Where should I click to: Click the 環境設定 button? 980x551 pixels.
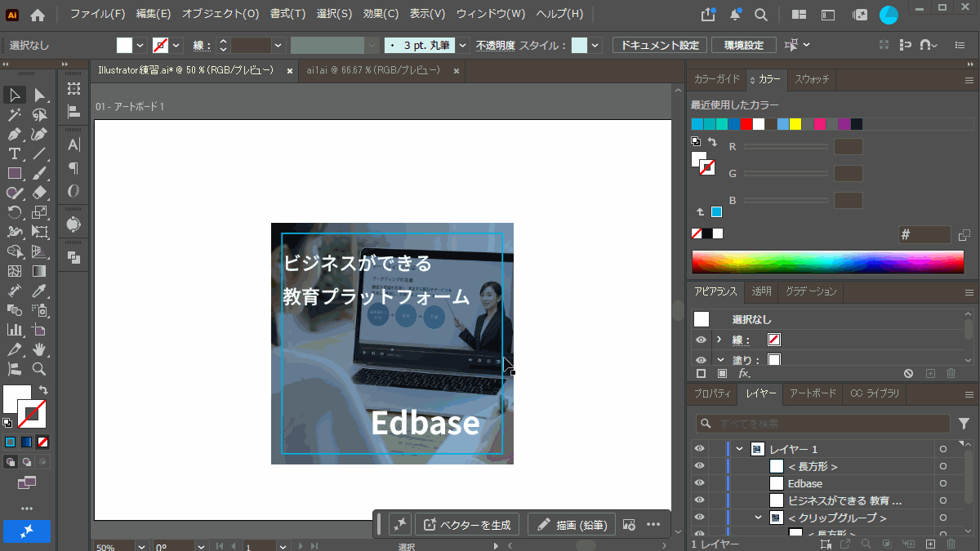pyautogui.click(x=744, y=46)
